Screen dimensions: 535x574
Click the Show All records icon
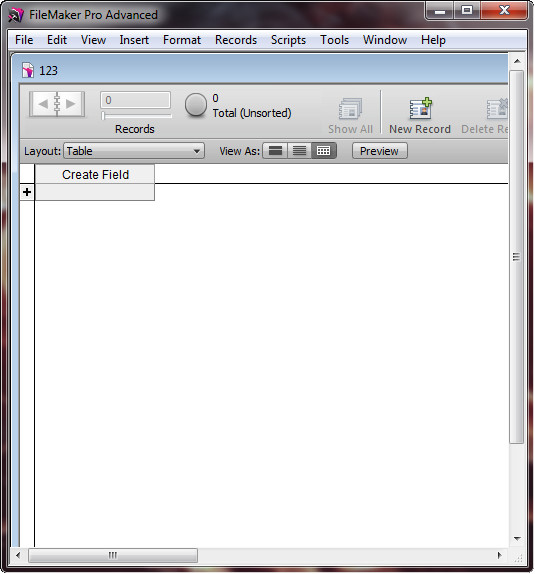[350, 109]
